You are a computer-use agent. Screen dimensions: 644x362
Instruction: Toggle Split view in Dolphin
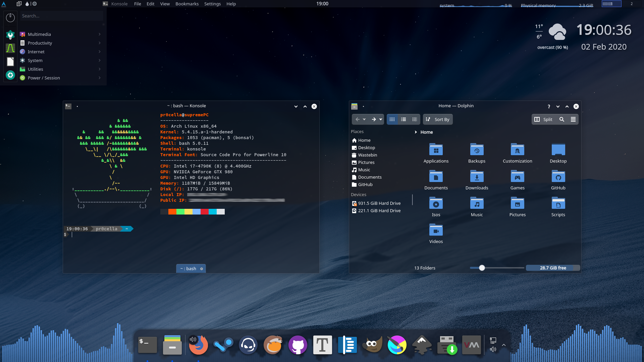[x=543, y=119]
